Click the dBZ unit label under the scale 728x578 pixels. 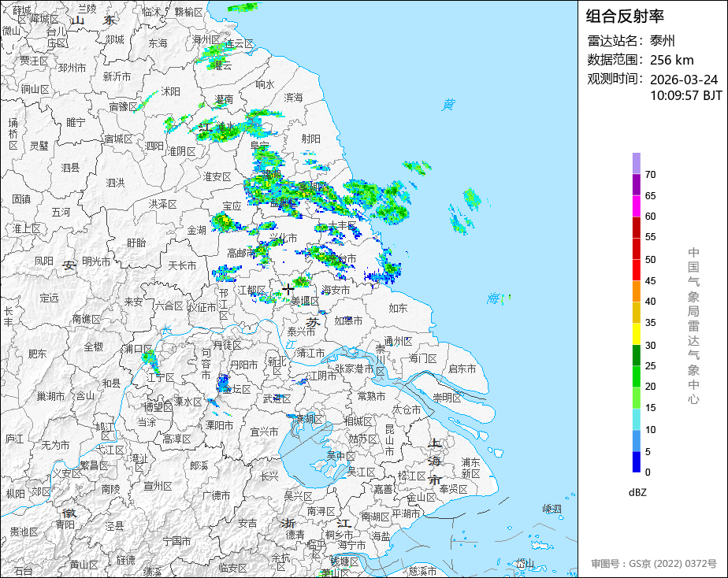[x=637, y=492]
